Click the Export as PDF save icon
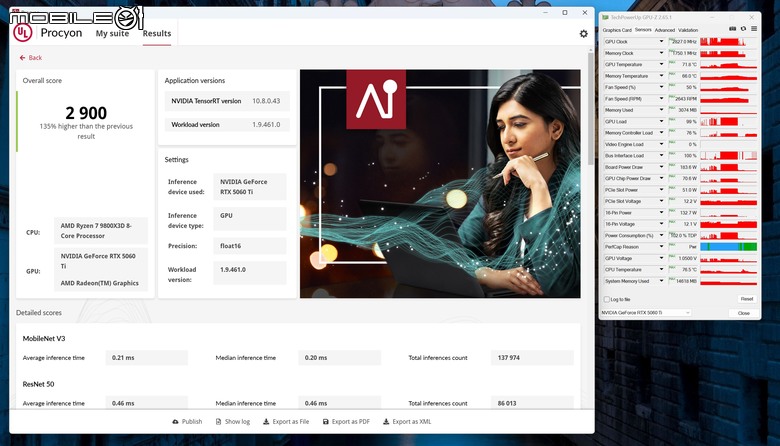780x446 pixels. click(326, 422)
